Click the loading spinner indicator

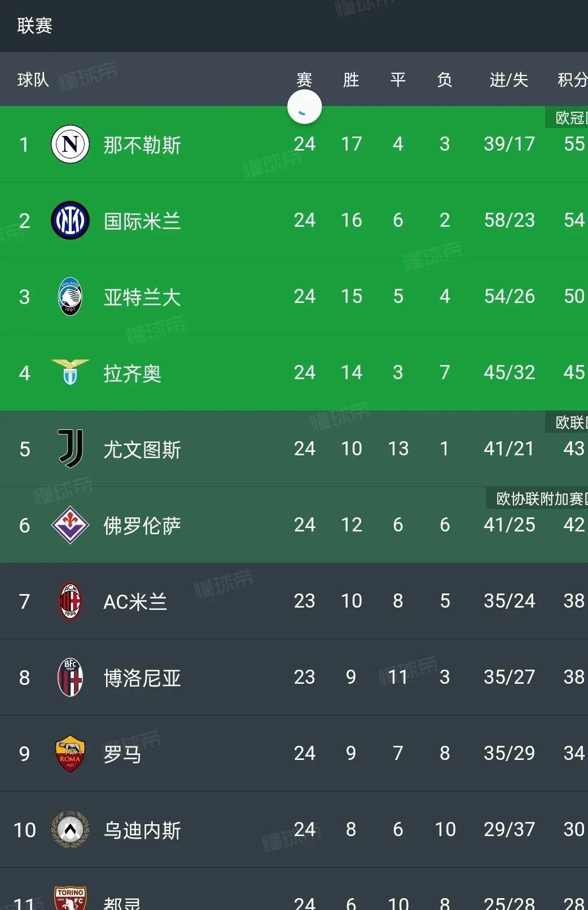coord(304,107)
